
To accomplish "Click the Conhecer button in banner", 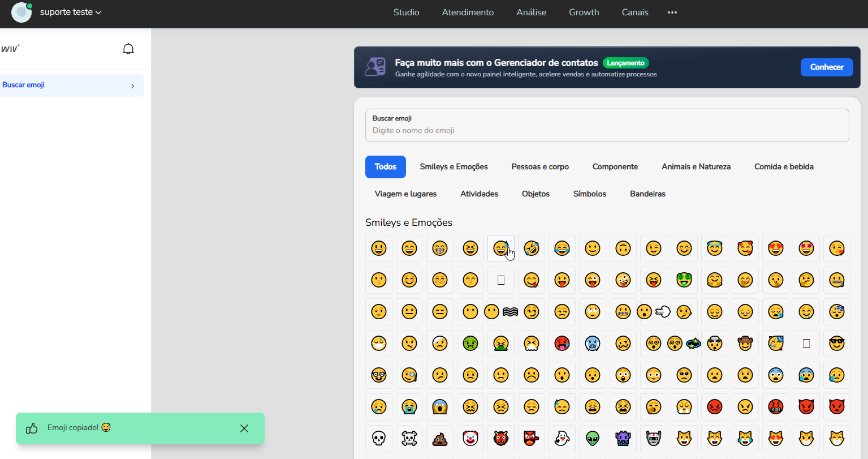I will click(827, 67).
